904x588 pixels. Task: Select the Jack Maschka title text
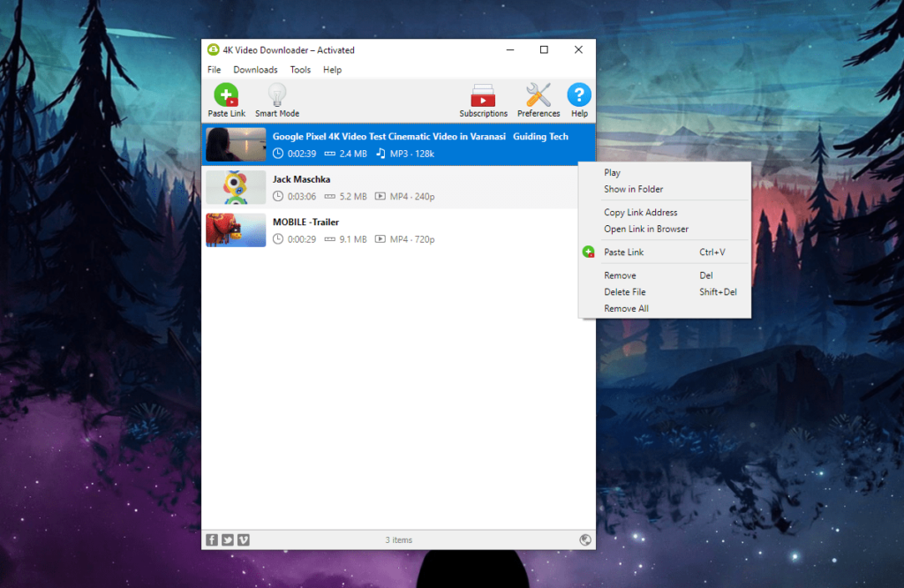pos(301,179)
